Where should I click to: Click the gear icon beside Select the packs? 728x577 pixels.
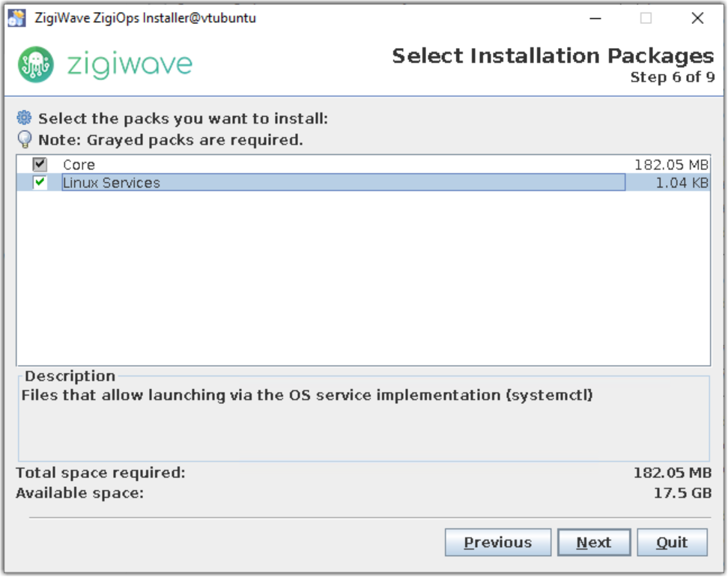point(25,118)
